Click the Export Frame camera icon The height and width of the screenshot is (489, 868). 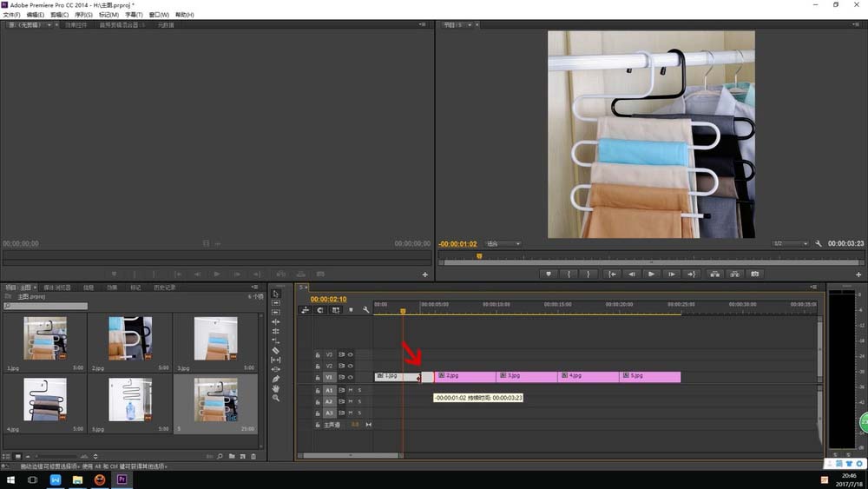[755, 274]
